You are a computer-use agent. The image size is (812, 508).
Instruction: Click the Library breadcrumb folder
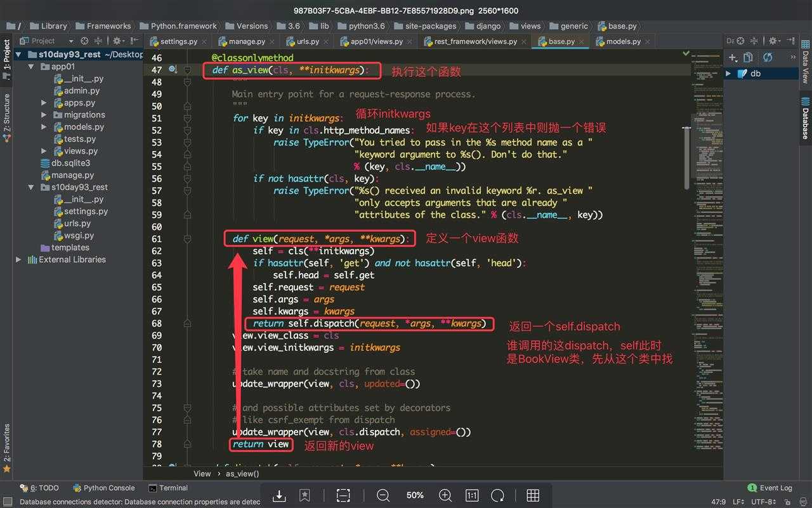tap(48, 26)
